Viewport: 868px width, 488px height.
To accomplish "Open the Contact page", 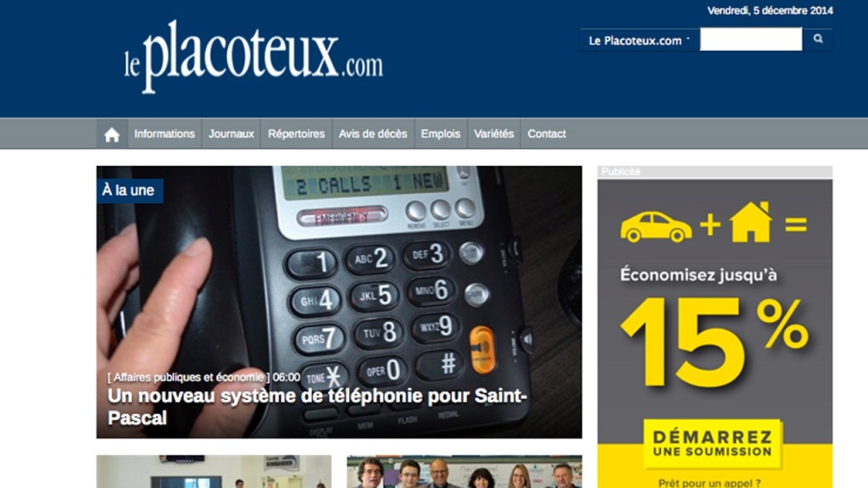I will (x=547, y=134).
